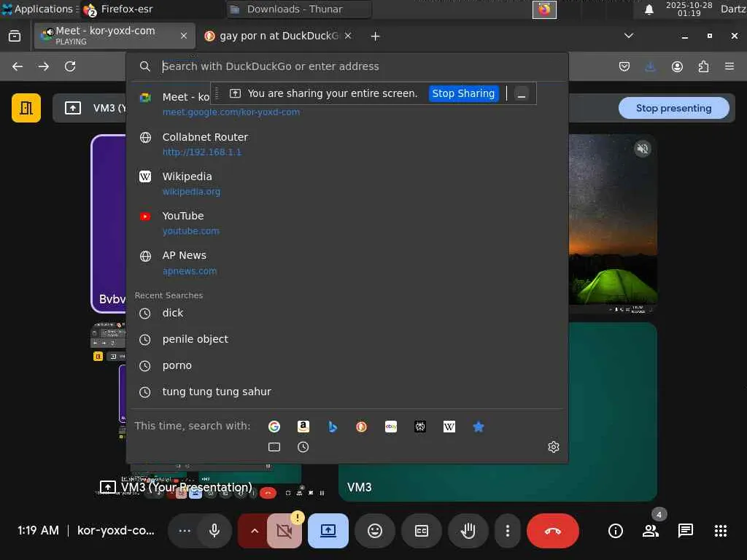Open the YouTube suggestion
The image size is (747, 560).
point(348,223)
